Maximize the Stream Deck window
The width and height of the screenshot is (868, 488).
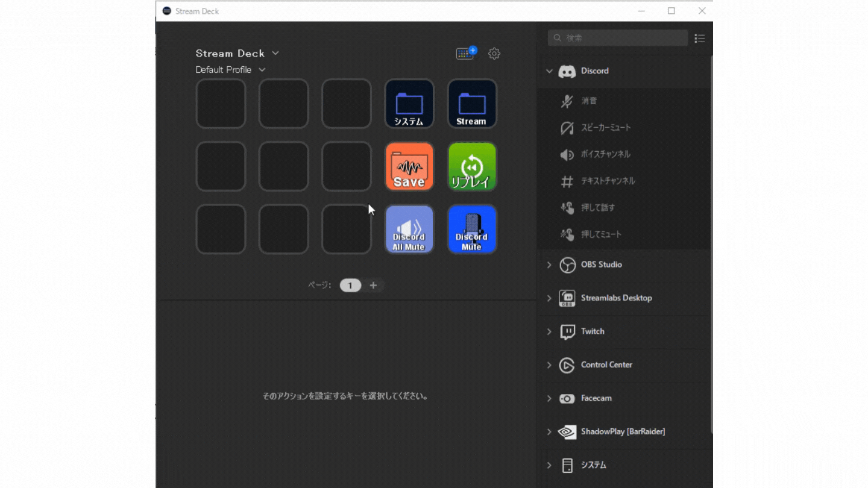coord(671,11)
